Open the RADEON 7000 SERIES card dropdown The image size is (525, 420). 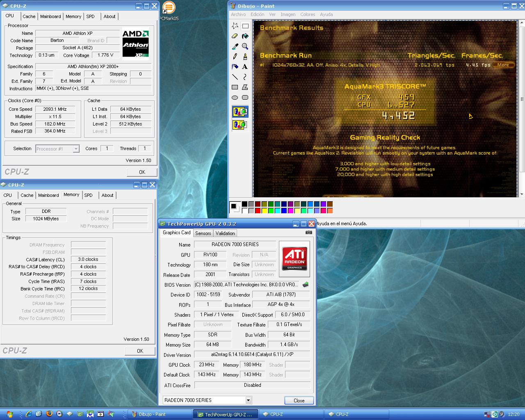pyautogui.click(x=248, y=400)
